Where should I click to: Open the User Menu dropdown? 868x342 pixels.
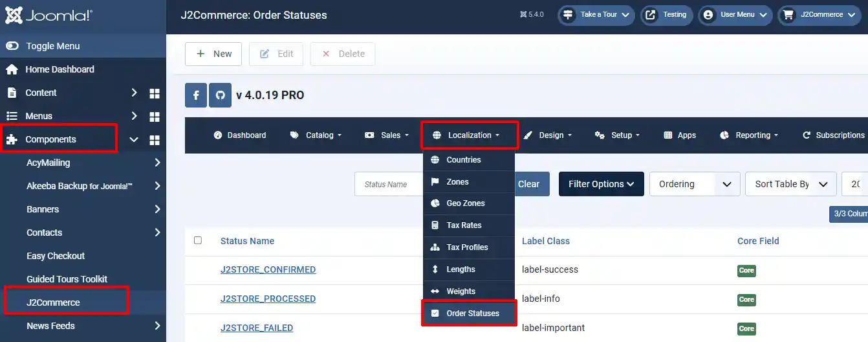(x=735, y=15)
